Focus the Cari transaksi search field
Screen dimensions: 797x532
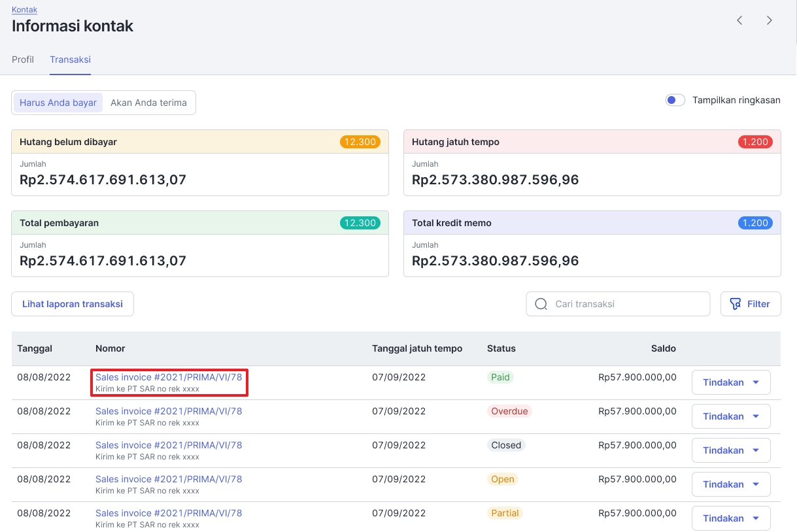point(618,304)
